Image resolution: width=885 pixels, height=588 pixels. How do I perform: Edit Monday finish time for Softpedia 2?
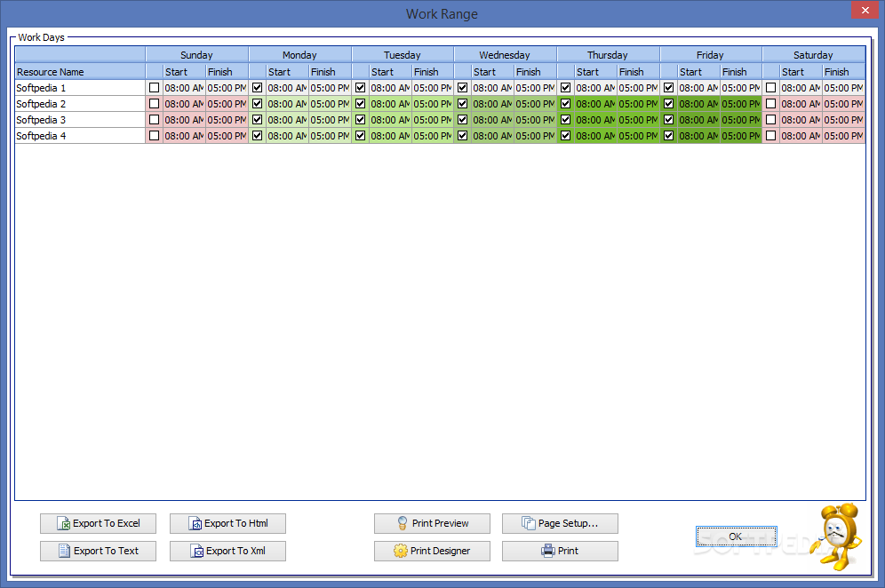(x=331, y=104)
